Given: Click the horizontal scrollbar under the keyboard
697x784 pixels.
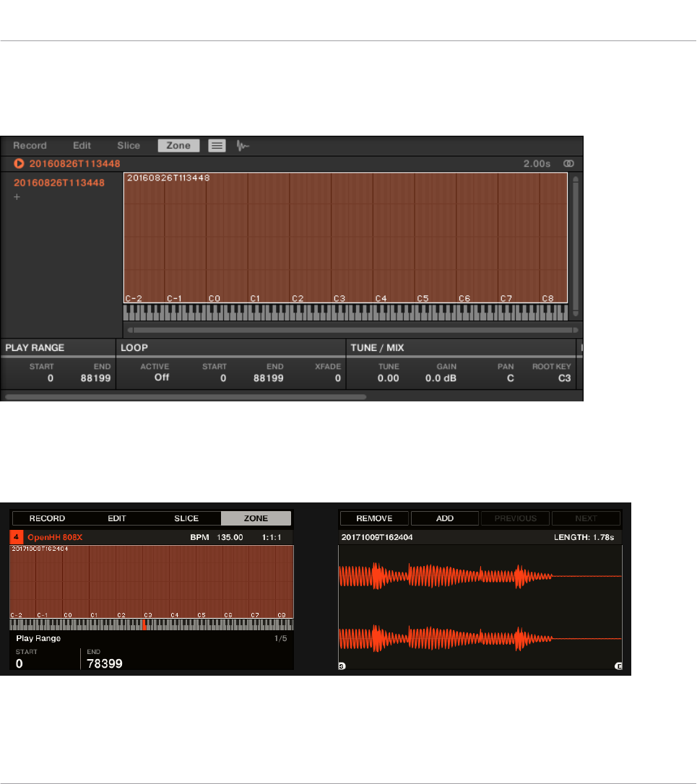Looking at the screenshot, I should (x=353, y=330).
